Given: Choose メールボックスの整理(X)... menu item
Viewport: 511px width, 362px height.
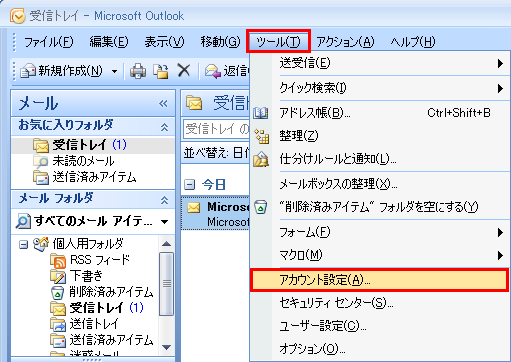Looking at the screenshot, I should 380,184.
